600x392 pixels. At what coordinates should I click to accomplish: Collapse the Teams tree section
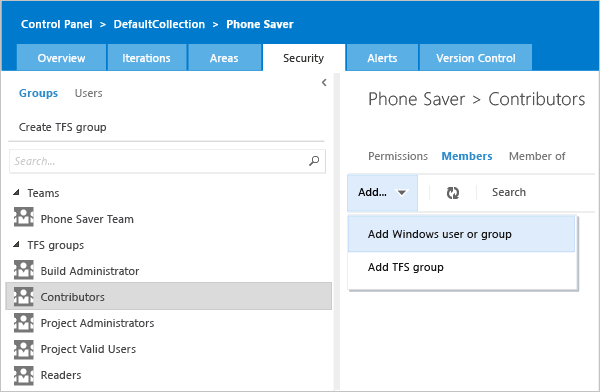(x=16, y=193)
